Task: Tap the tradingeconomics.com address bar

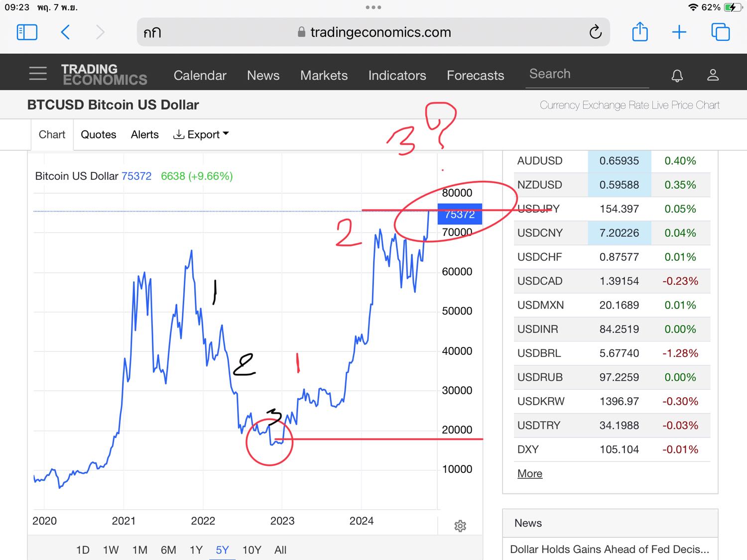Action: coord(373,32)
